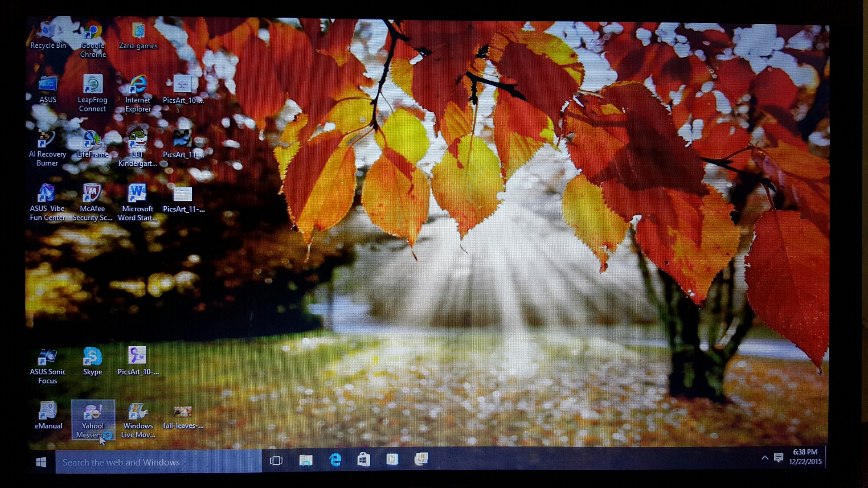Viewport: 868px width, 488px height.
Task: Open Task View from the taskbar
Action: tap(276, 460)
